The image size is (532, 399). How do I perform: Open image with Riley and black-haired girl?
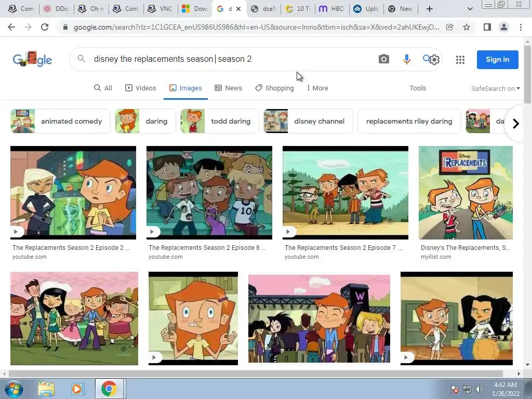click(456, 318)
